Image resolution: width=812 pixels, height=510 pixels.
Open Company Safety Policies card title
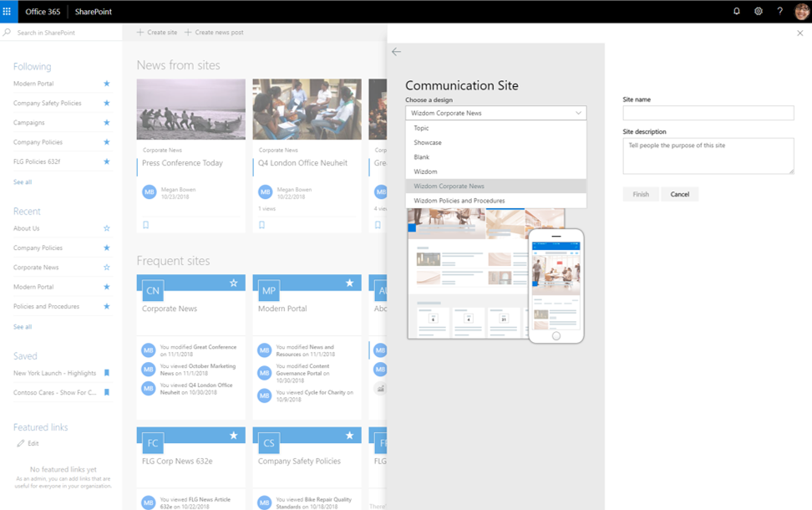[x=299, y=461]
